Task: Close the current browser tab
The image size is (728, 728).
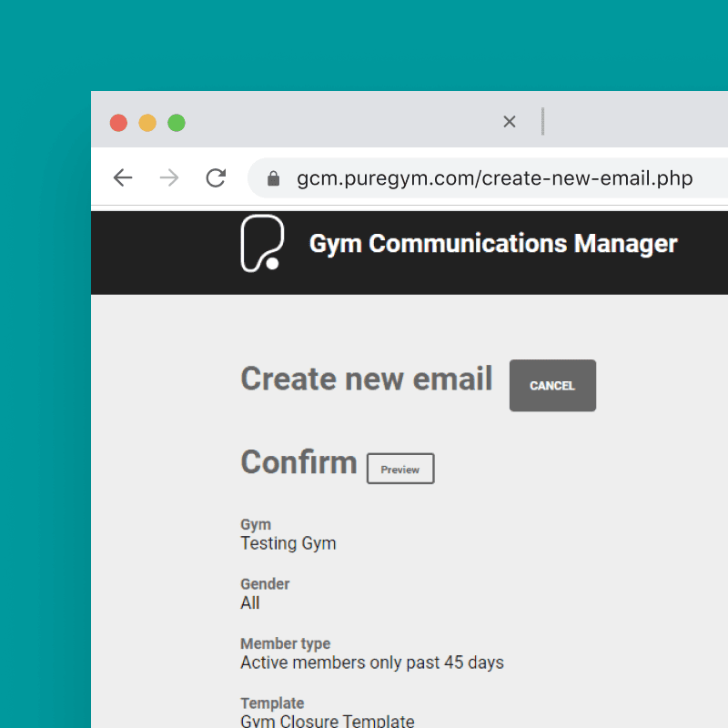Action: point(509,121)
